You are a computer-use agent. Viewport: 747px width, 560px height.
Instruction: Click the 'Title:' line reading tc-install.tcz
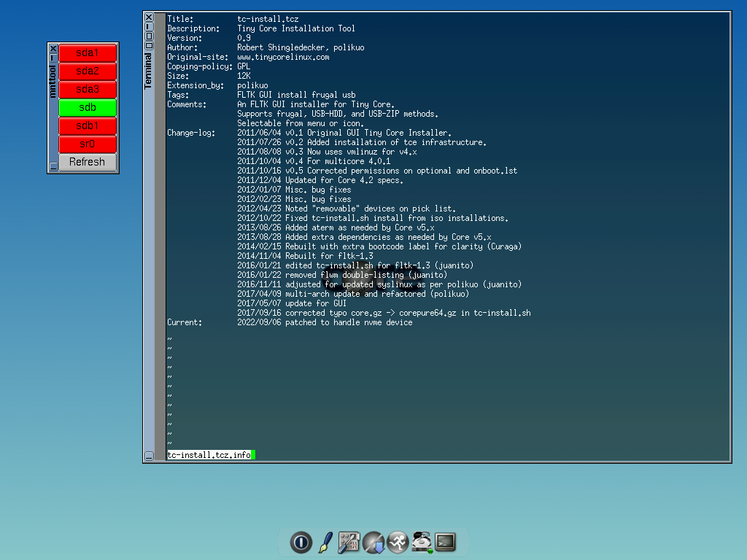tap(233, 19)
